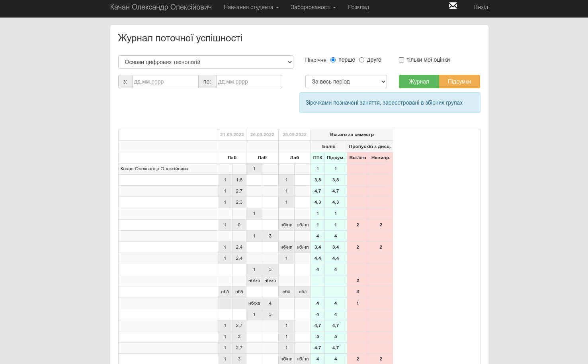Select the 'друге' semester radio button

361,60
